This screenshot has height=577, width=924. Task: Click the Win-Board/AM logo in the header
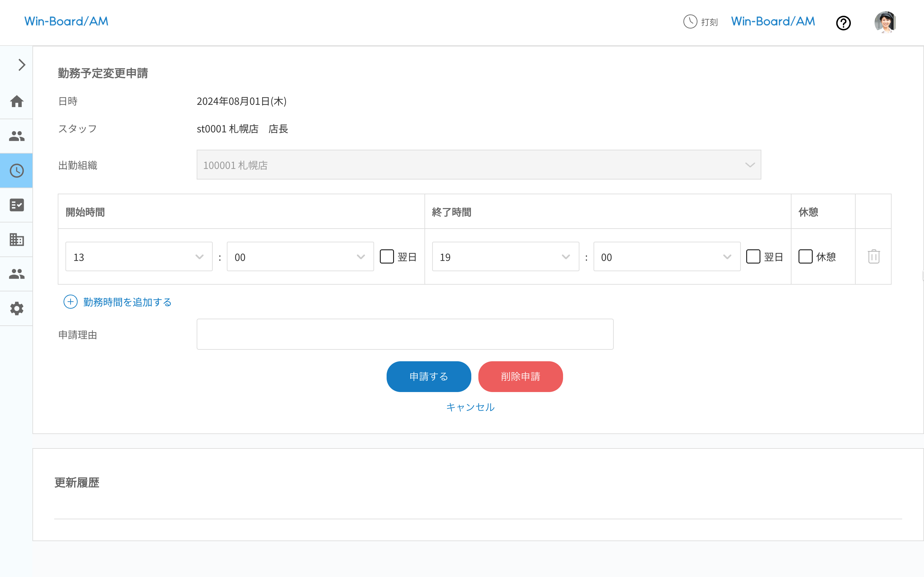coord(66,21)
